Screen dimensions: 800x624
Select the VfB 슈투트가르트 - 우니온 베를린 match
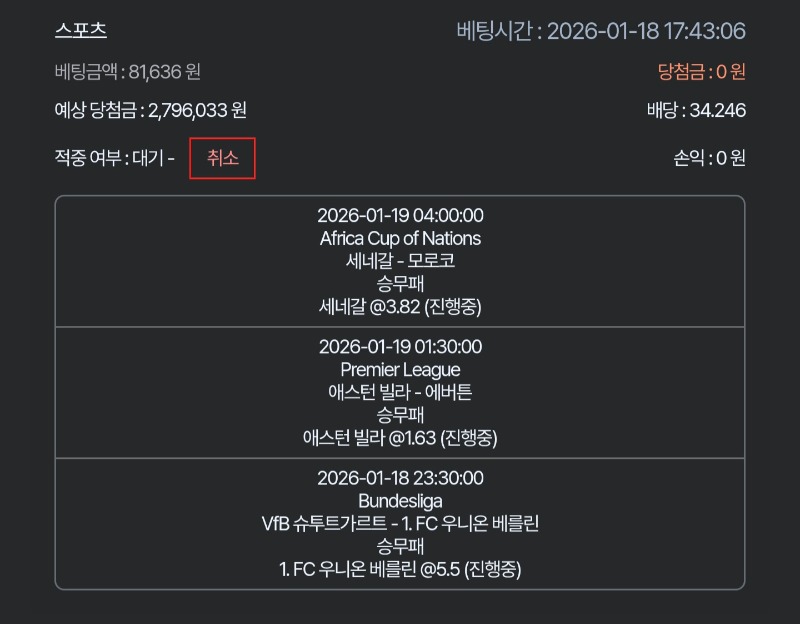[x=400, y=523]
